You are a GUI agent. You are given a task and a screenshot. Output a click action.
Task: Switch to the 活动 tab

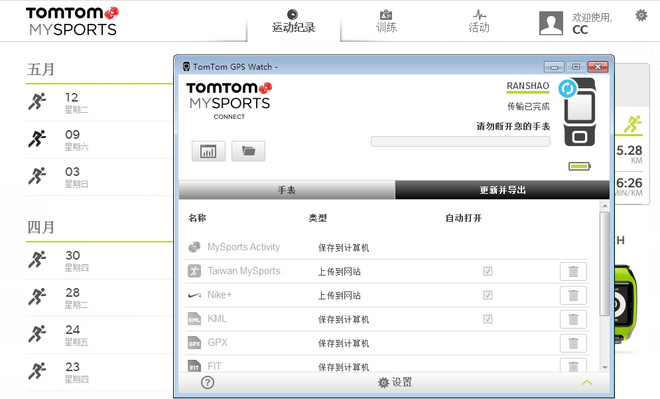pyautogui.click(x=479, y=21)
